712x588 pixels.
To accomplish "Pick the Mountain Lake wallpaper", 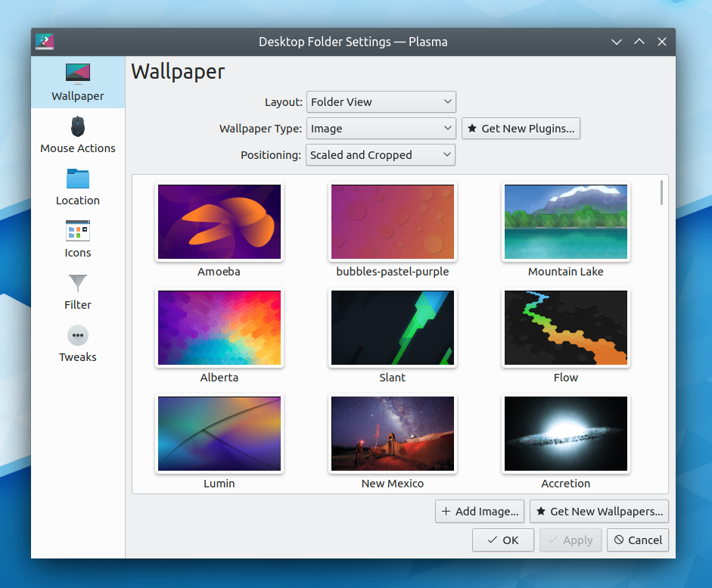I will tap(566, 222).
